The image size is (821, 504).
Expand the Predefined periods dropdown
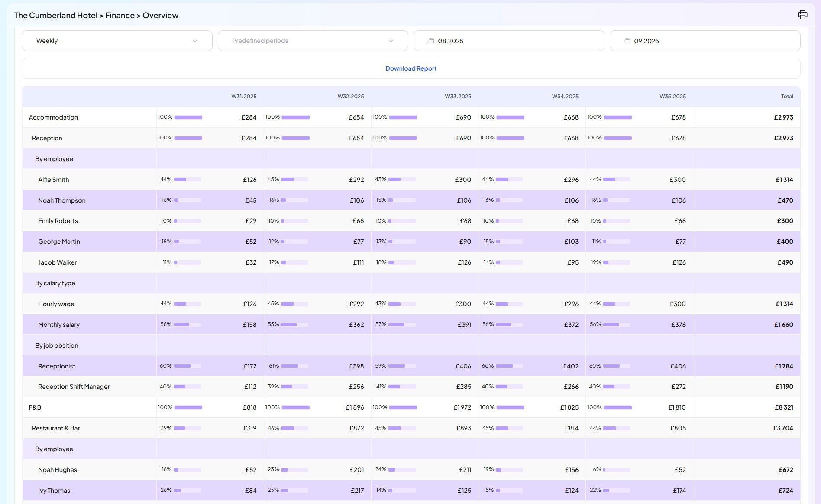point(312,41)
